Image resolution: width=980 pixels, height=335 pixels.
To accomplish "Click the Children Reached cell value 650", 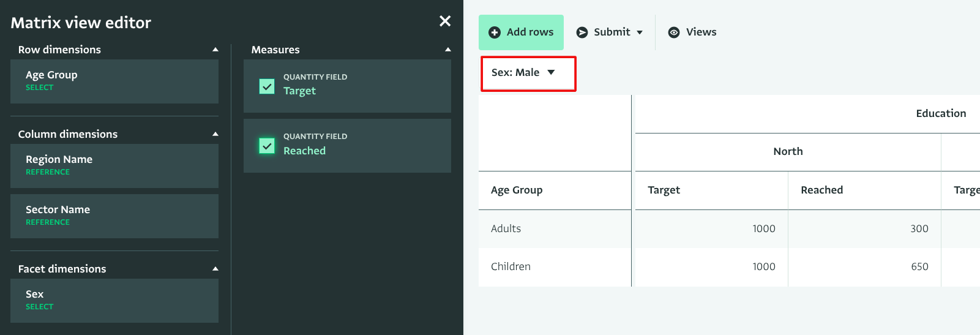I will [919, 267].
